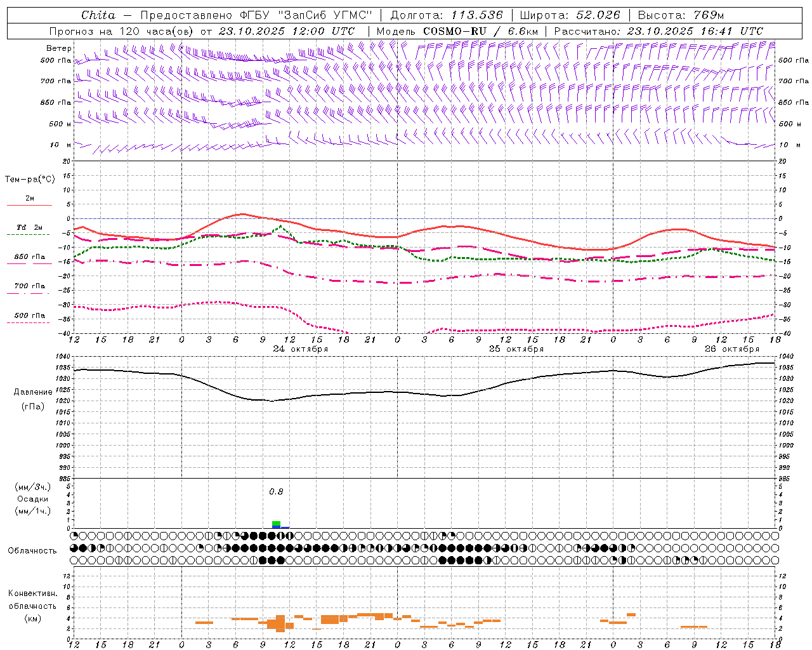This screenshot has width=812, height=650.
Task: Click the green precipitation bar
Action: (276, 524)
